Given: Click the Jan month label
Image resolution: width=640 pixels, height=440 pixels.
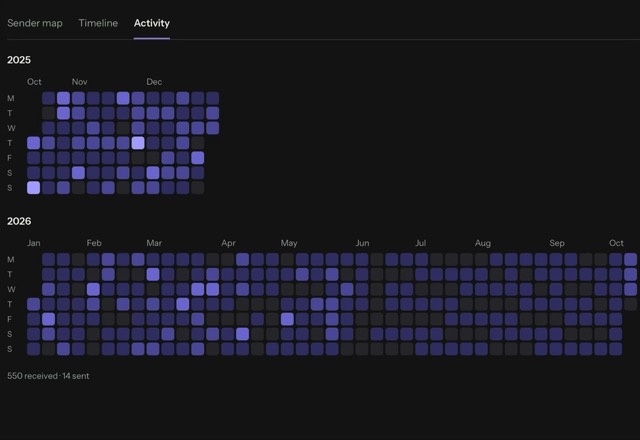Looking at the screenshot, I should tap(33, 243).
